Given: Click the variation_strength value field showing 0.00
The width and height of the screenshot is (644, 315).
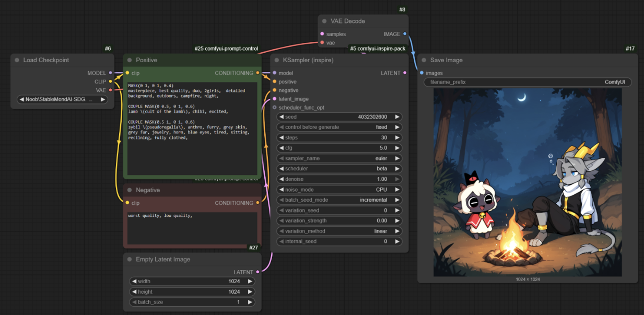Looking at the screenshot, I should [x=339, y=220].
